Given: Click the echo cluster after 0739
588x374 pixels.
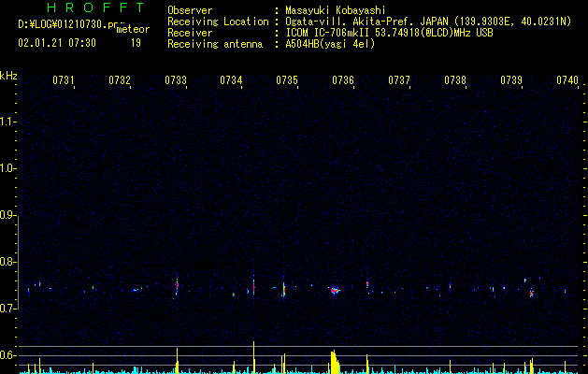Looking at the screenshot, I should (x=531, y=293).
